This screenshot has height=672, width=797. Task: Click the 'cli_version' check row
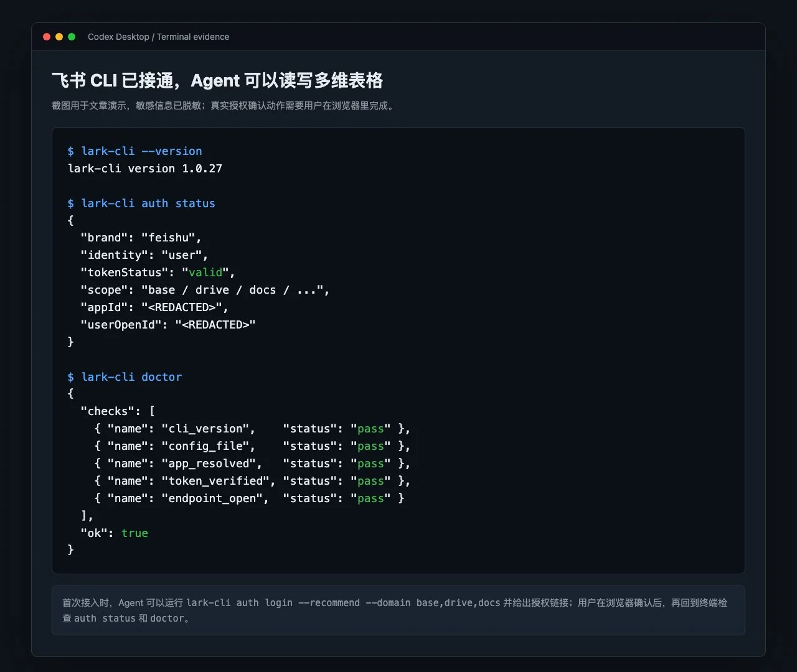(x=252, y=429)
